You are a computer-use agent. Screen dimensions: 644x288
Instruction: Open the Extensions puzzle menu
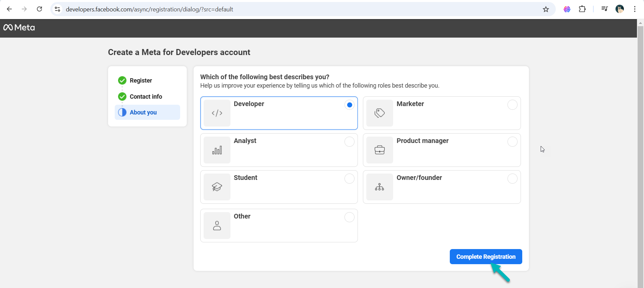[582, 9]
